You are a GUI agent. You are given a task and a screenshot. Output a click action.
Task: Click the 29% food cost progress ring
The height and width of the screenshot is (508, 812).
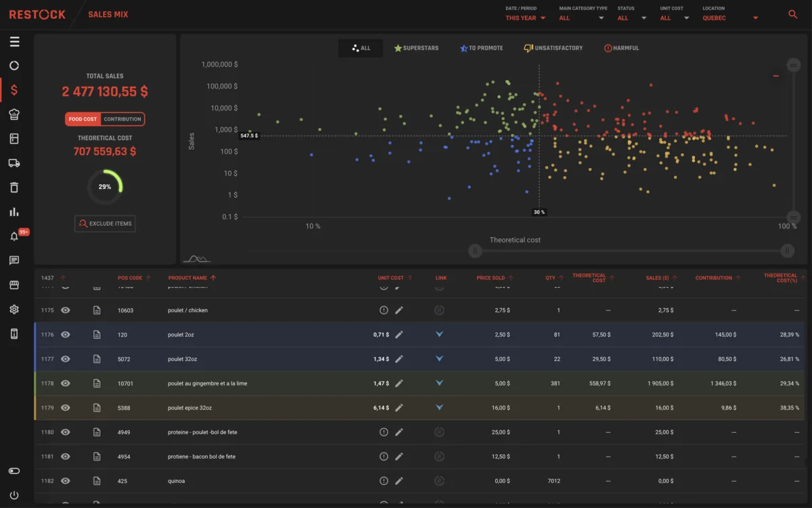[105, 187]
